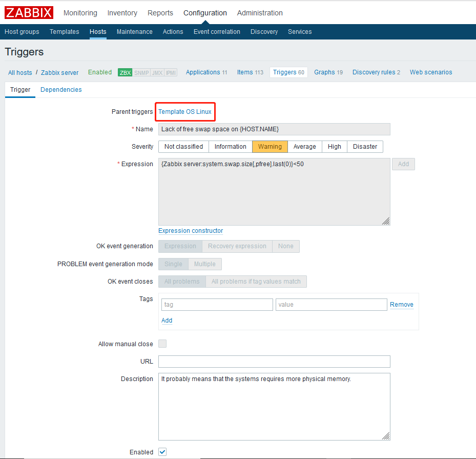Open the Configuration menu

tap(205, 13)
